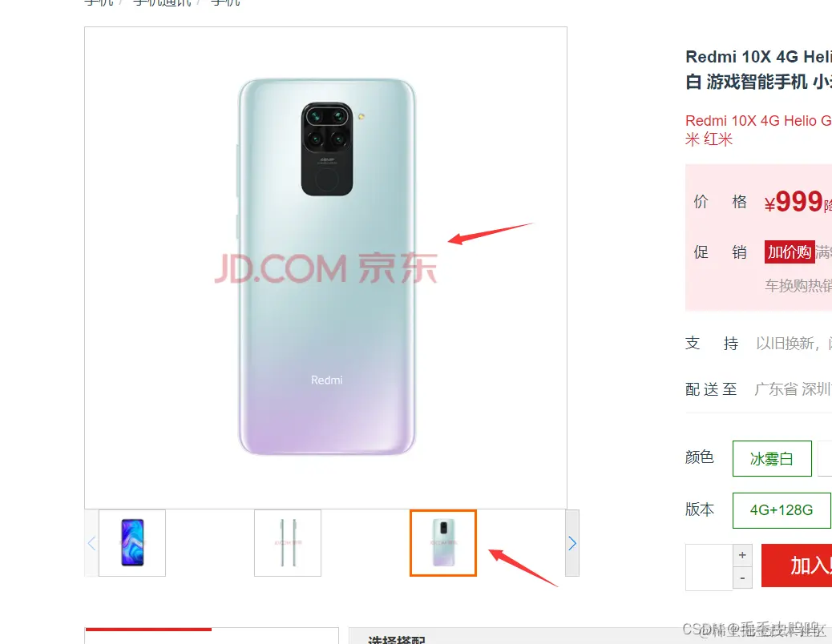The width and height of the screenshot is (832, 644).
Task: Select the phone side-view thumbnail
Action: [x=288, y=543]
